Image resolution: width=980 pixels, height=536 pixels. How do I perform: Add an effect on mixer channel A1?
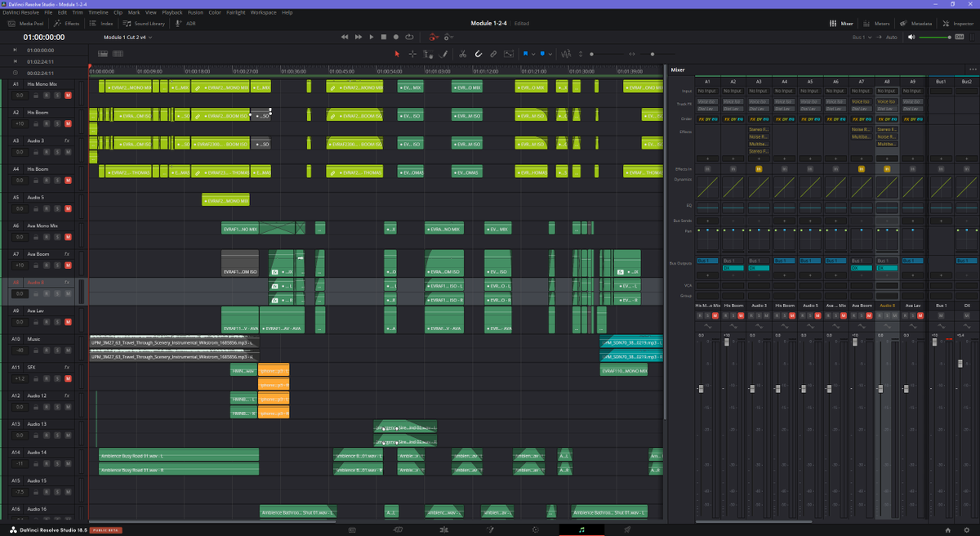coord(707,158)
